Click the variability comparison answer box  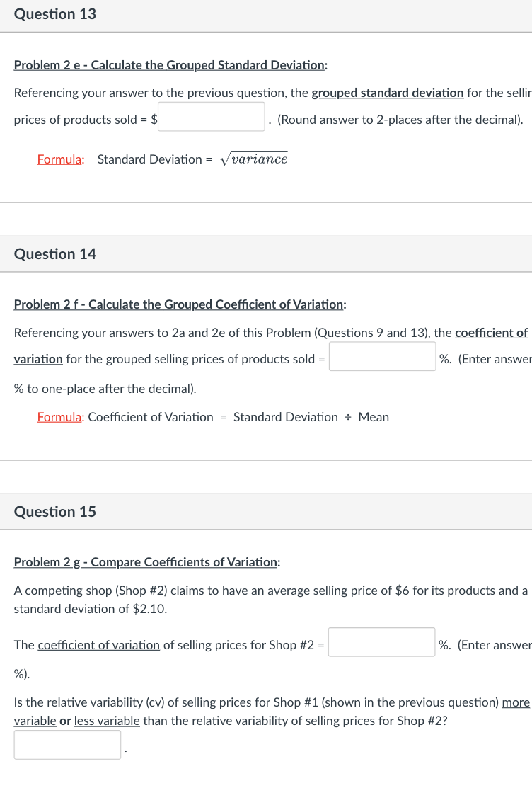coord(66,744)
